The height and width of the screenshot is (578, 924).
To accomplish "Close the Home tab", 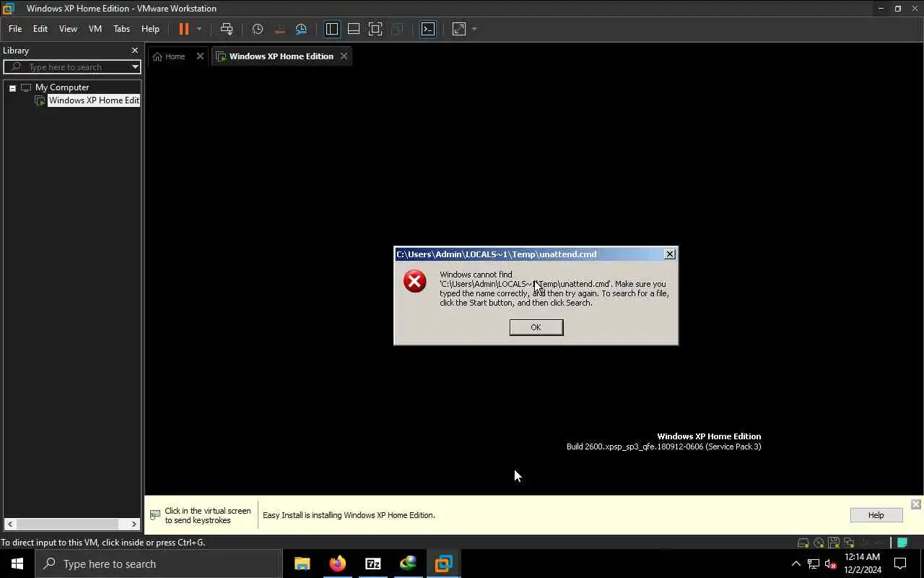I will point(200,56).
